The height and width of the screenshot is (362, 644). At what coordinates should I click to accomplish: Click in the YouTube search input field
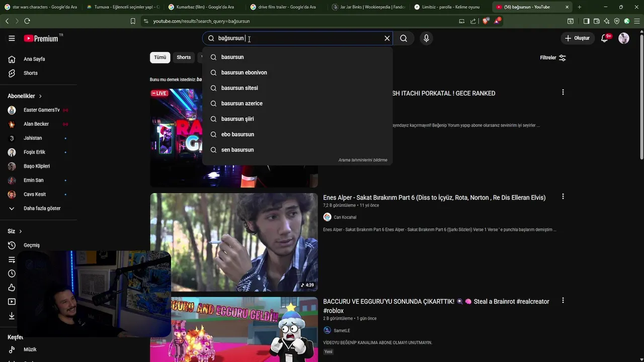(297, 38)
